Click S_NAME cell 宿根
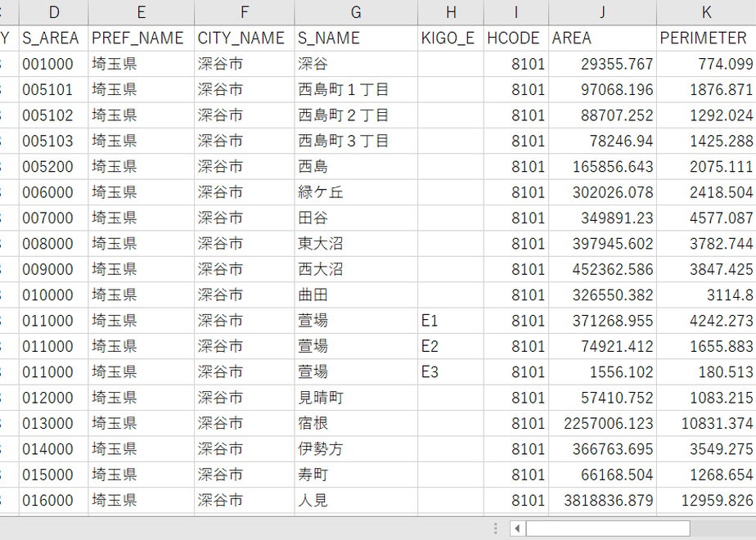The height and width of the screenshot is (540, 756). click(x=356, y=423)
